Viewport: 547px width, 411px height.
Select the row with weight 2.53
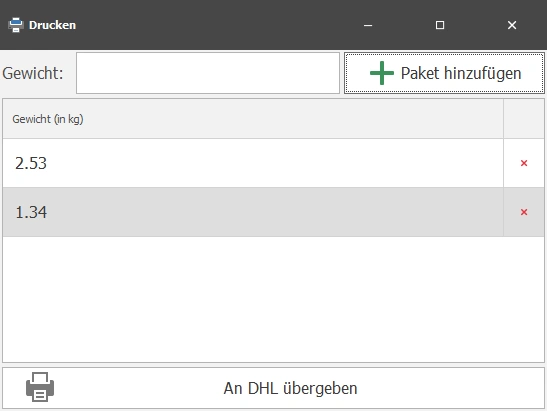coord(253,163)
